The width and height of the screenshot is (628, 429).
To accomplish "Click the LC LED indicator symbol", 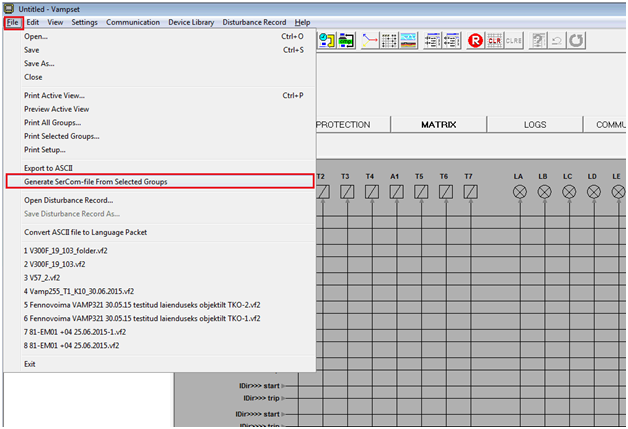I will point(569,192).
